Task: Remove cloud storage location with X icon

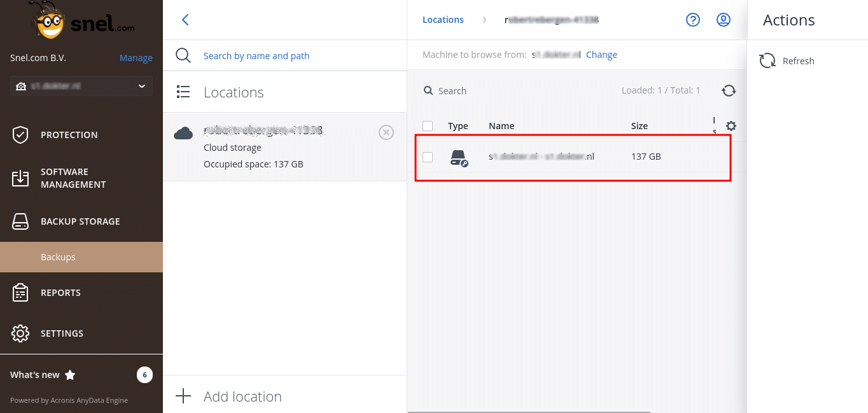Action: 386,132
